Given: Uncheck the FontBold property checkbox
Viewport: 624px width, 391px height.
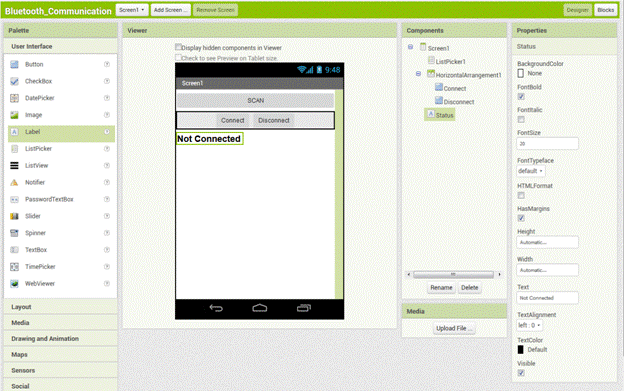Looking at the screenshot, I should (521, 97).
